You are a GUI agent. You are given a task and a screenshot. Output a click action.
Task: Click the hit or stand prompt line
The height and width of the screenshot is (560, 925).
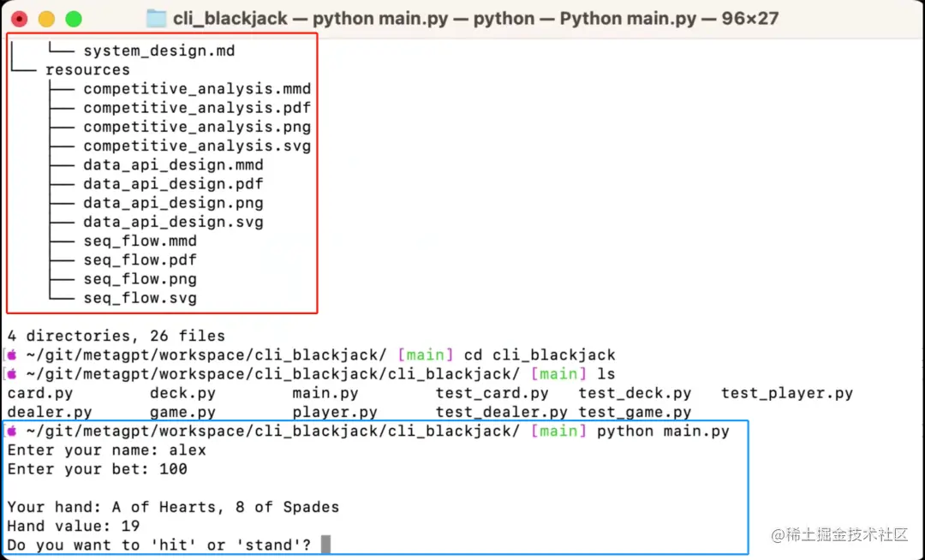158,545
